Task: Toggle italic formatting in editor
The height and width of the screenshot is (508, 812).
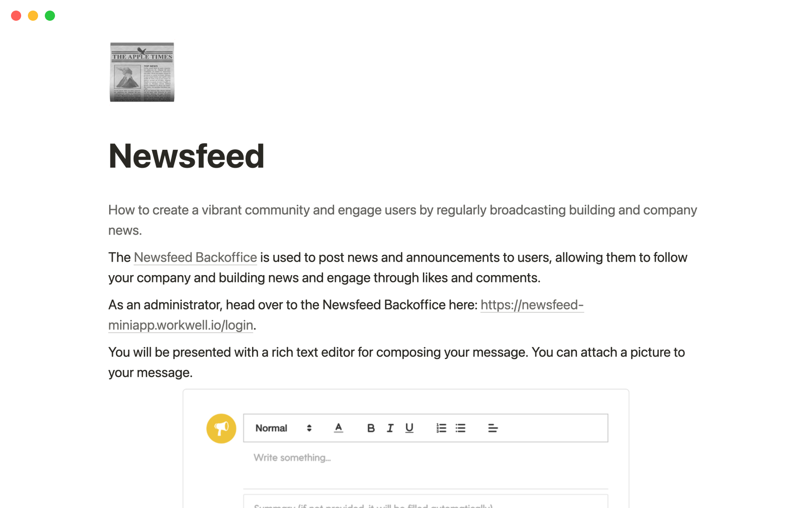Action: coord(390,428)
